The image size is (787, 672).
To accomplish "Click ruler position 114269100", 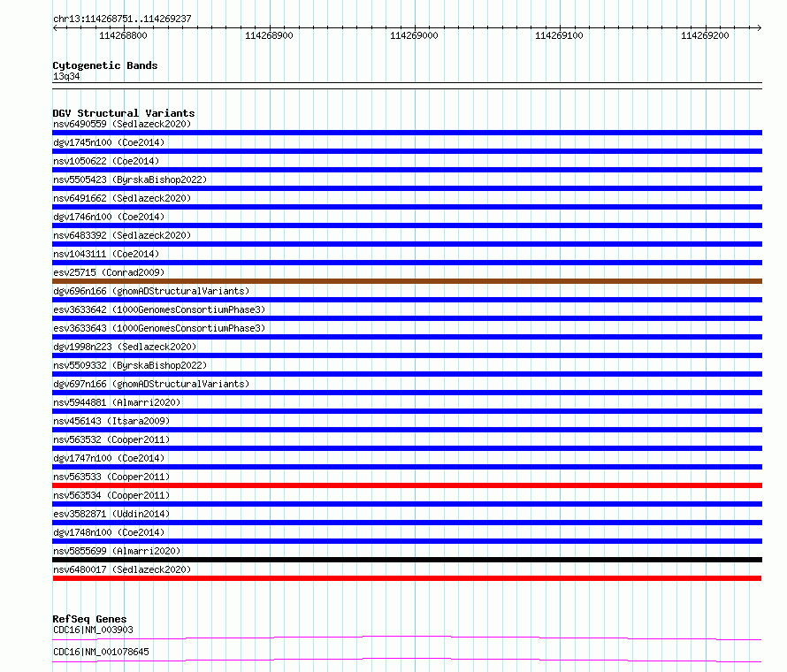I will [x=559, y=35].
